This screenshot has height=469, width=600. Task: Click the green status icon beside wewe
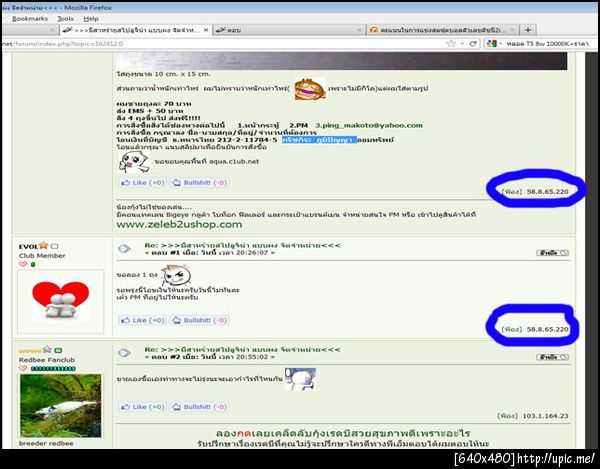58,350
